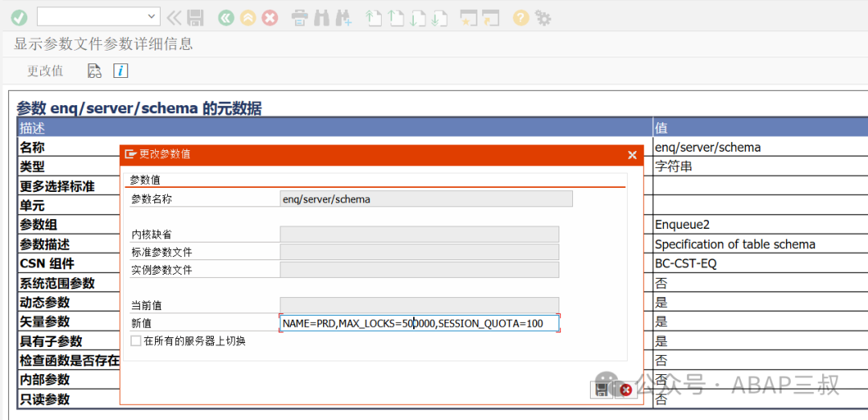The width and height of the screenshot is (868, 420).
Task: Click the 值 column header
Action: [x=760, y=128]
